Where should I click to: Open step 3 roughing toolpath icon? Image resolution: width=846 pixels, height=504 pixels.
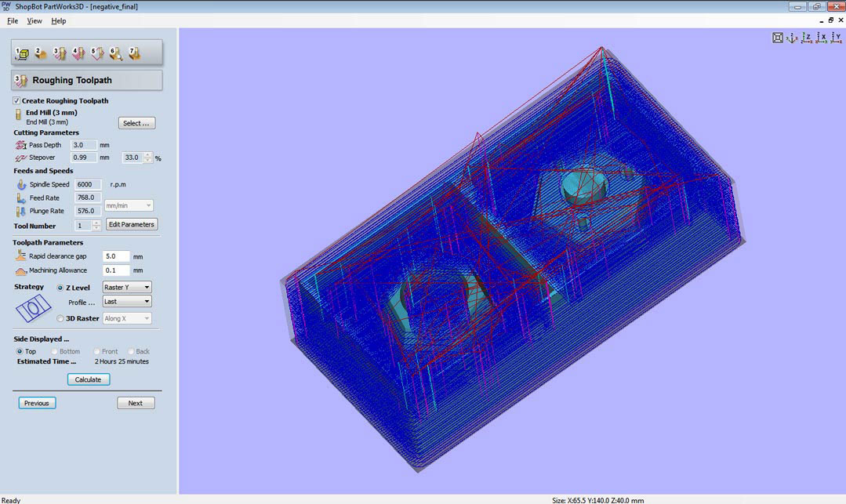coord(60,53)
